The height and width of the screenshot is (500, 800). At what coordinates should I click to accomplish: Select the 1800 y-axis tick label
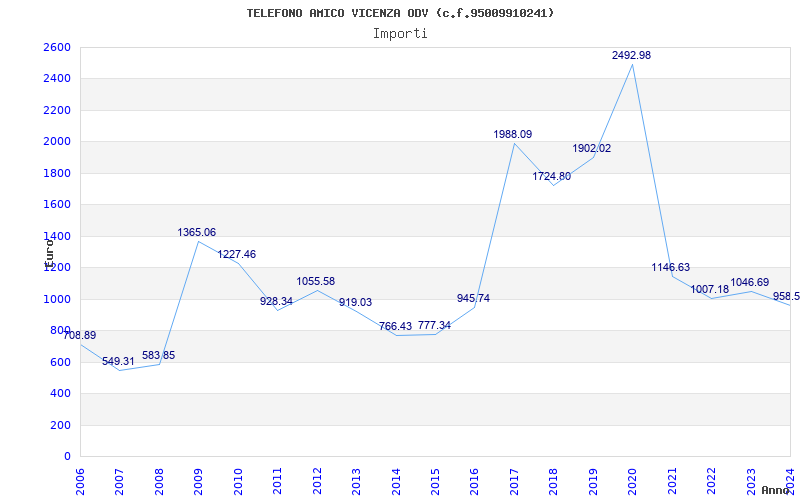[58, 173]
